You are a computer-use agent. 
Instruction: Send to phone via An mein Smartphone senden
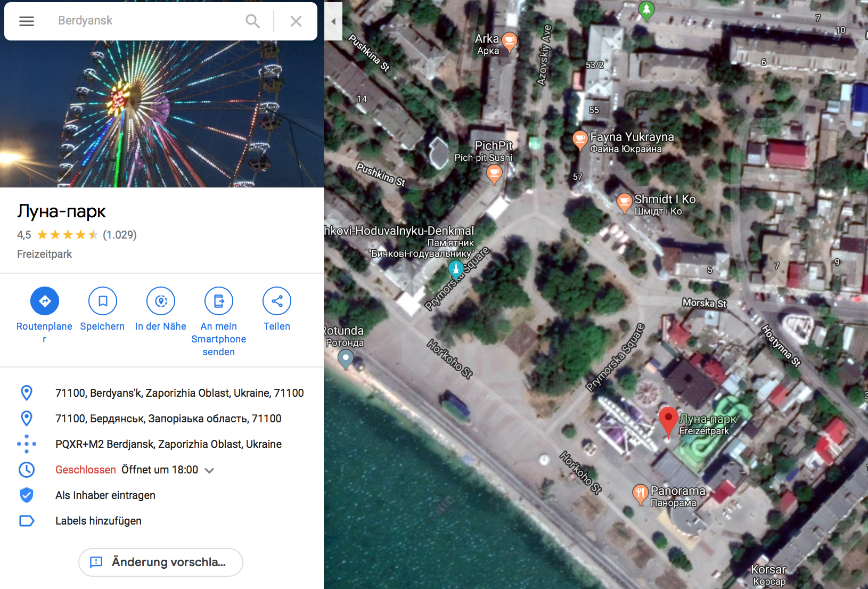(x=219, y=301)
